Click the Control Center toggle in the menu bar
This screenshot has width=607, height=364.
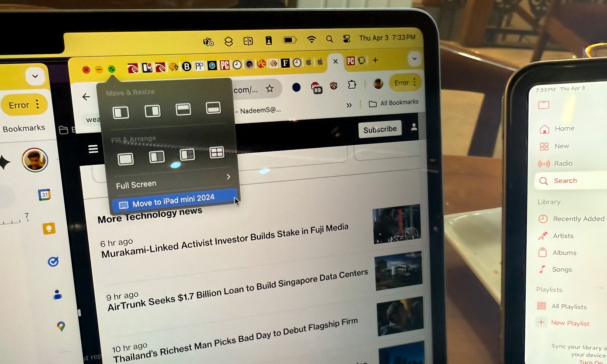tap(346, 39)
